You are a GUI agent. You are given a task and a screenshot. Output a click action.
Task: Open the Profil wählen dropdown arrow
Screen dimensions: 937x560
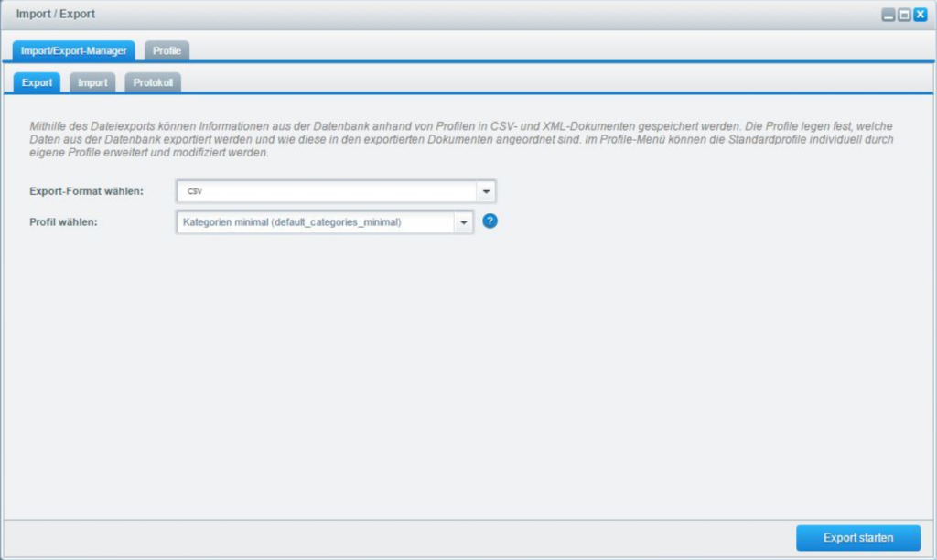[x=463, y=221]
